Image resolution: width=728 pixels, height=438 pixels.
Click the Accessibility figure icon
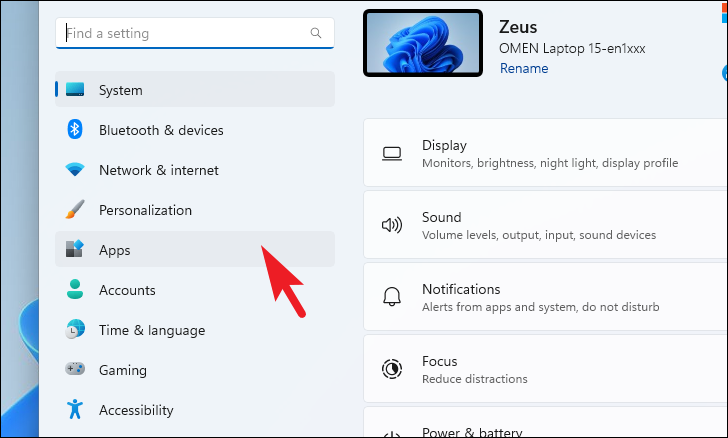click(75, 409)
